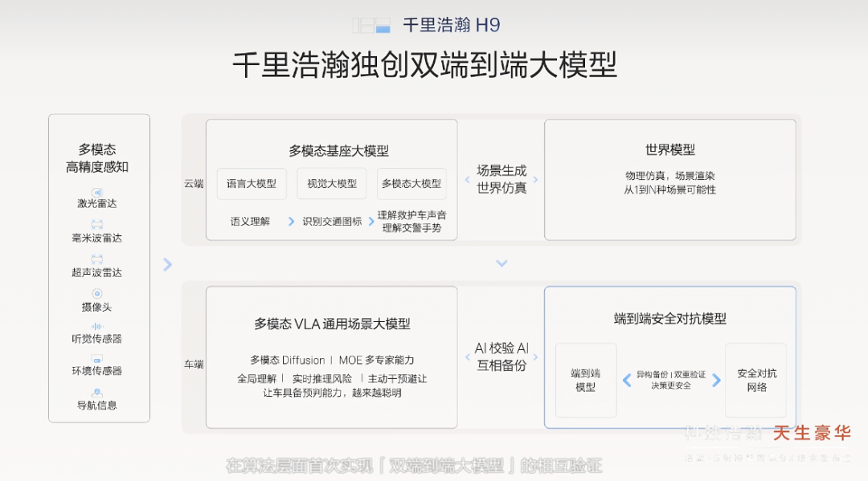Select the 双重验证 text
Viewport: 868px width, 481px height.
pos(690,374)
